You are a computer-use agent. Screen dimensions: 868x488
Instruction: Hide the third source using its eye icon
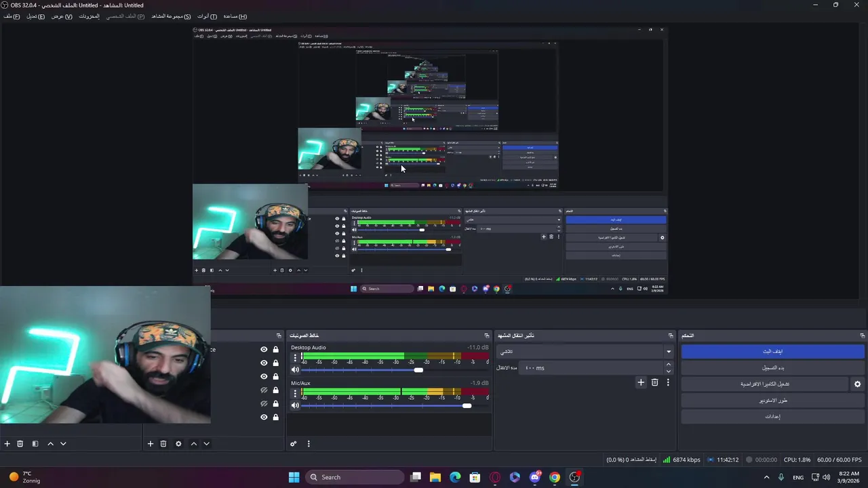pyautogui.click(x=264, y=377)
